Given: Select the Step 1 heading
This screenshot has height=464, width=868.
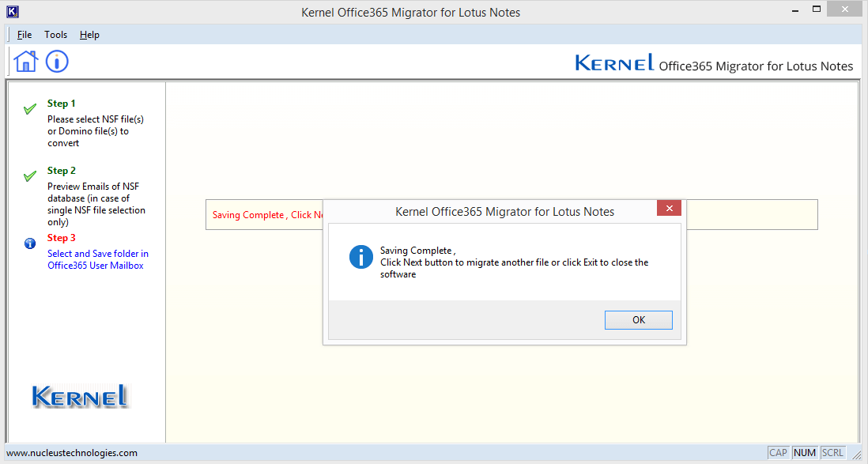Looking at the screenshot, I should point(62,104).
